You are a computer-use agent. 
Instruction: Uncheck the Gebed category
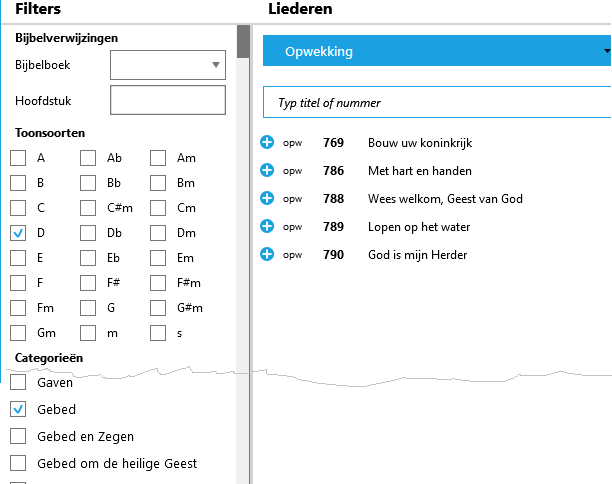18,409
